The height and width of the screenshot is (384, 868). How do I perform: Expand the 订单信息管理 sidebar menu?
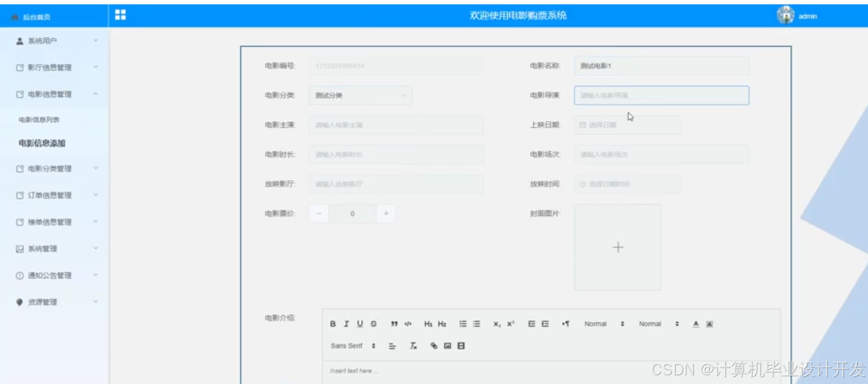tap(54, 195)
